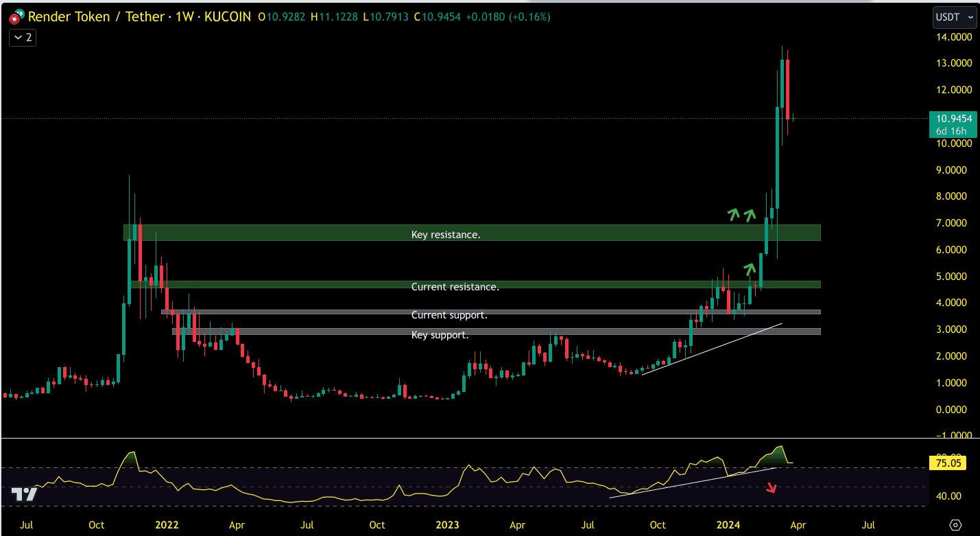Click the 13.0000 price axis label
This screenshot has height=536, width=980.
point(955,63)
